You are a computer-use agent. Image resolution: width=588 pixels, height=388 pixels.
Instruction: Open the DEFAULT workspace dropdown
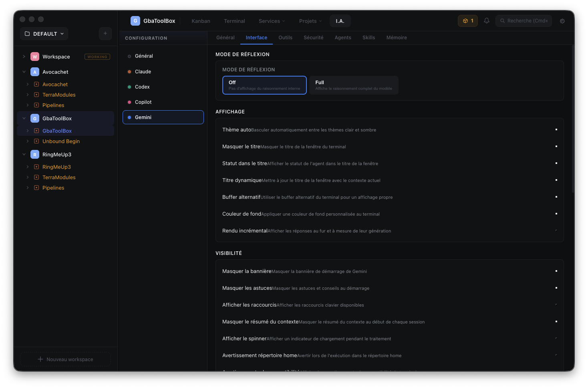coord(44,34)
